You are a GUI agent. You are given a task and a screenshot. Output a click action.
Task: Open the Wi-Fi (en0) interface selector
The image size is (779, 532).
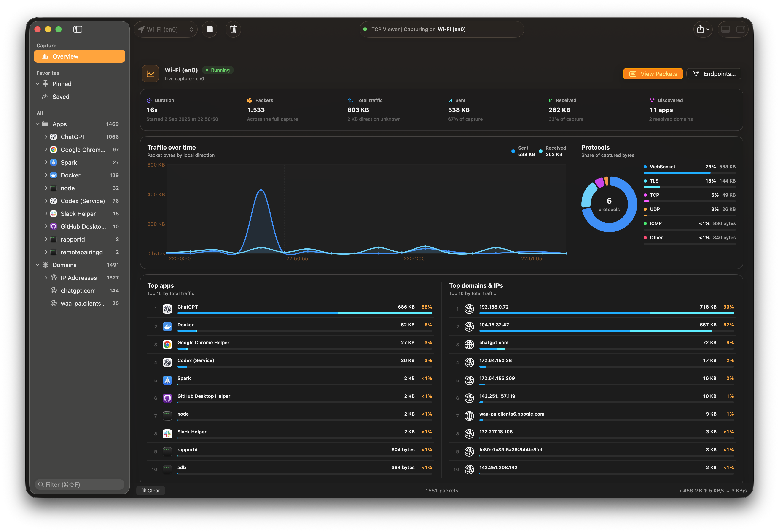[x=166, y=29]
